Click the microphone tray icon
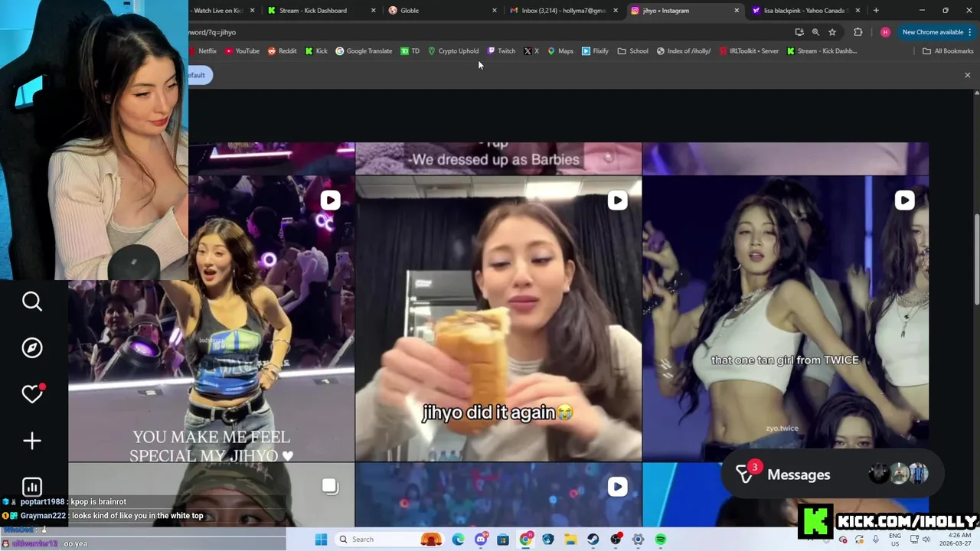The image size is (980, 551). [x=876, y=540]
